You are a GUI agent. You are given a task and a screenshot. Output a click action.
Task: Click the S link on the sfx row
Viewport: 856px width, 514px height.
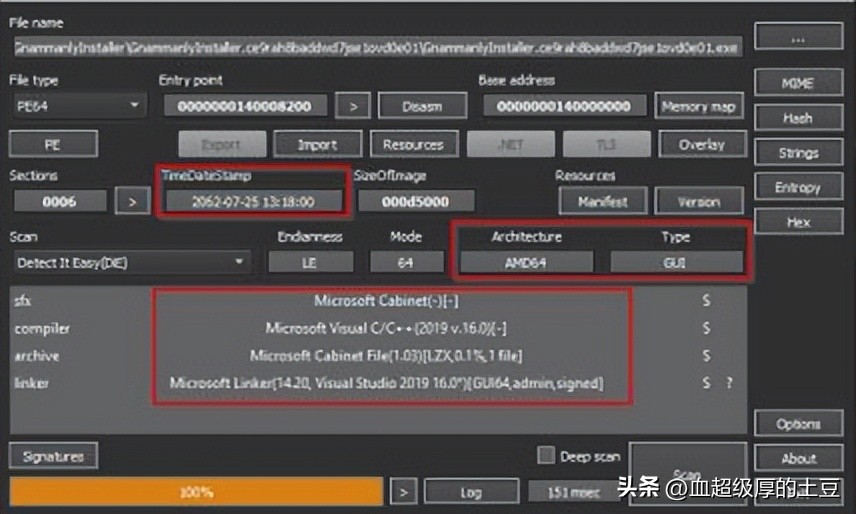tap(706, 301)
